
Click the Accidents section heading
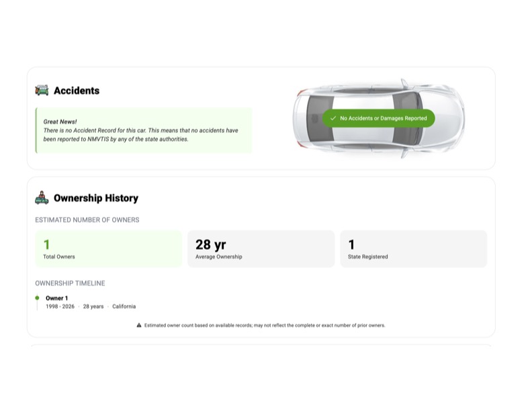pos(77,91)
